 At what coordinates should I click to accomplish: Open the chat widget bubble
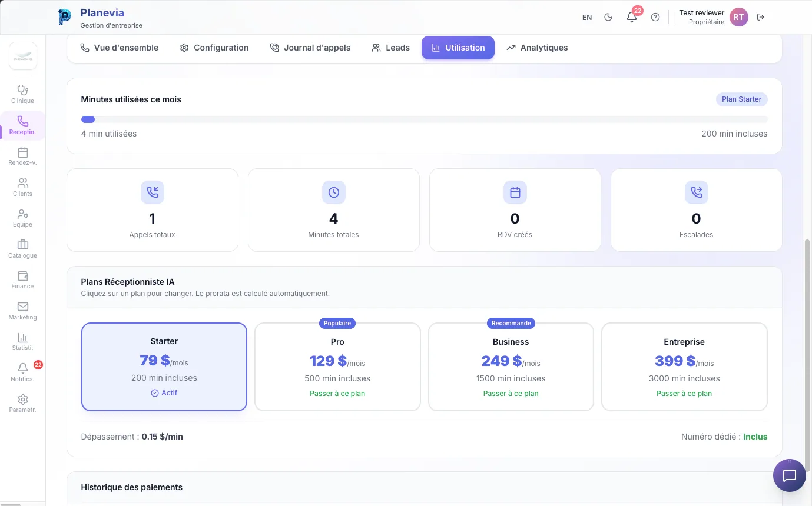[789, 475]
